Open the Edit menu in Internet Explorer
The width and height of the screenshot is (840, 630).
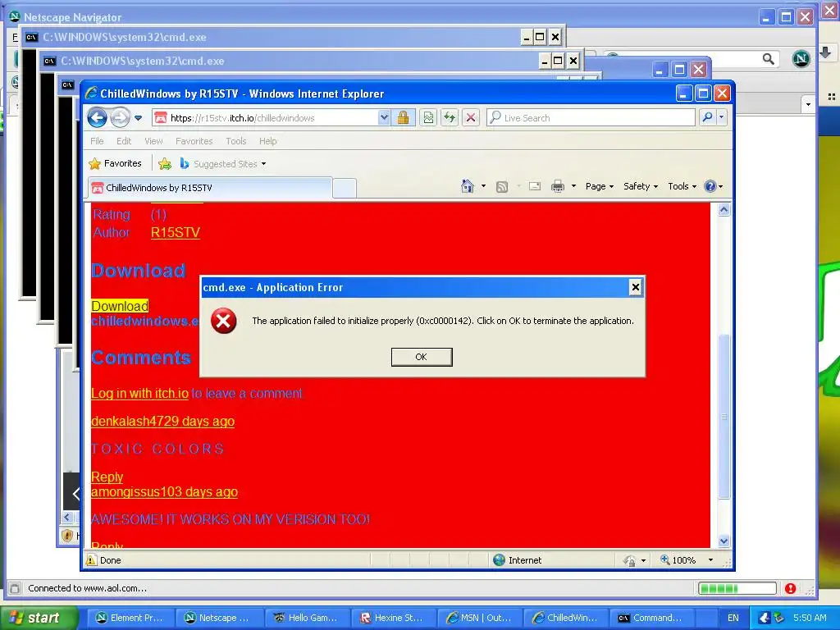[x=124, y=141]
